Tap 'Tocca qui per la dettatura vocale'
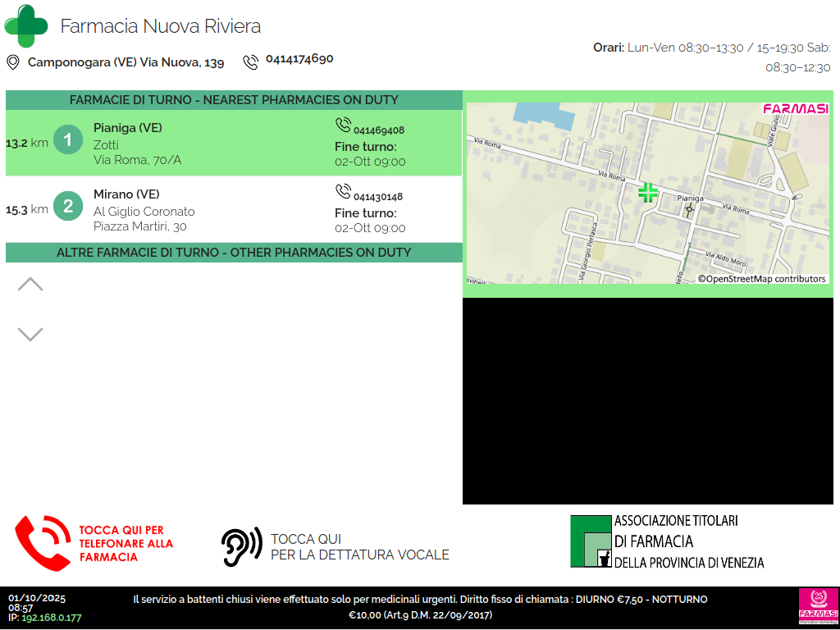Viewport: 840px width, 630px height. coord(359,547)
